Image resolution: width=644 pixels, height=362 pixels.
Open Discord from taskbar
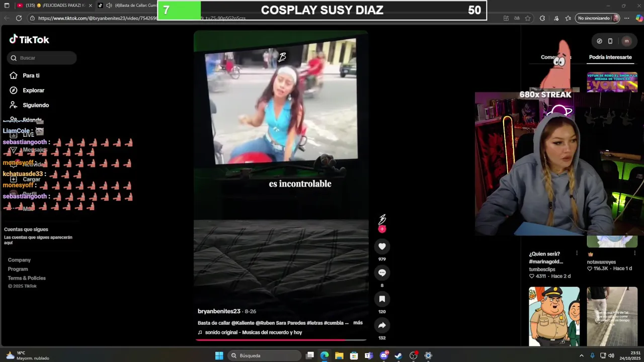point(384,355)
